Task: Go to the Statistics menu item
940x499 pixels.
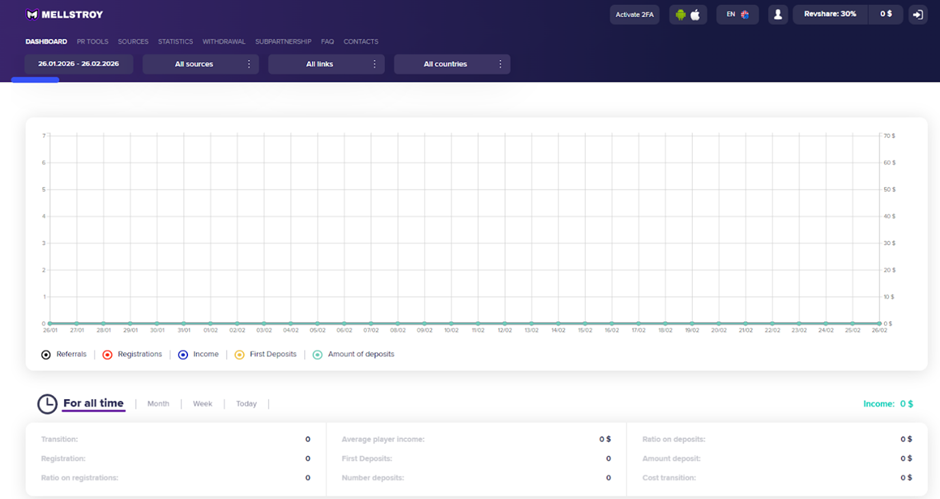Action: (175, 42)
